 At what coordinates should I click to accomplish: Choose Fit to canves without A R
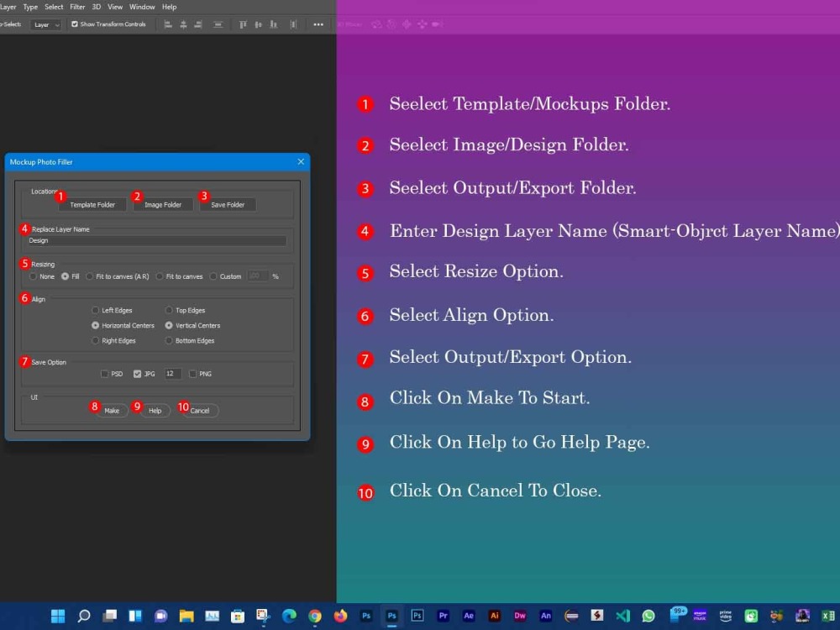coord(160,276)
